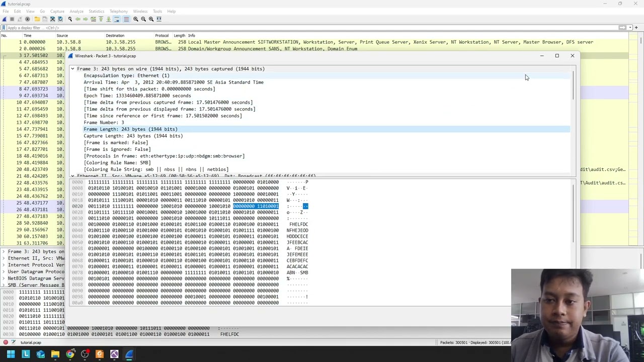Restart the current capture
This screenshot has height=362, width=644.
[20, 19]
